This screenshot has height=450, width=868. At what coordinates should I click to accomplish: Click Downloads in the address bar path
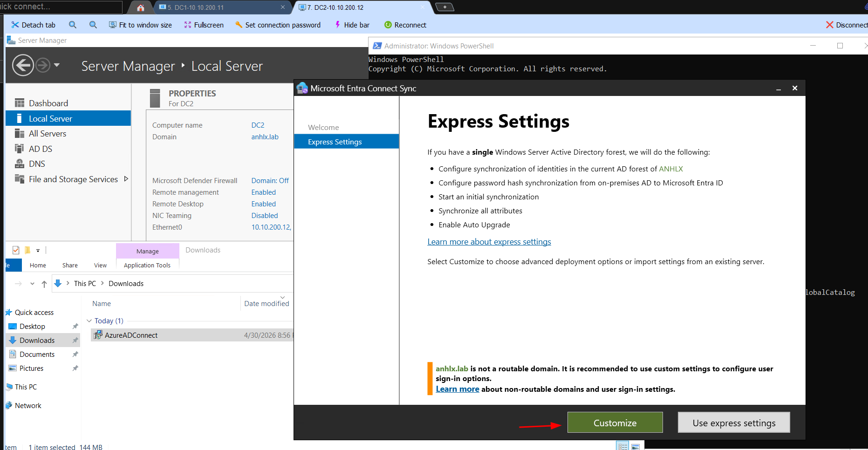(x=126, y=284)
